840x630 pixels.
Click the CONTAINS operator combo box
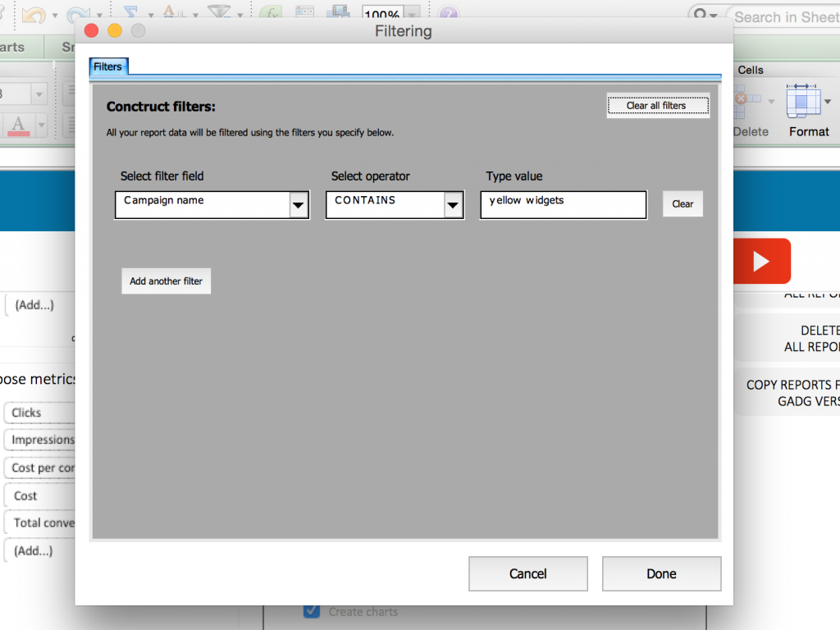[395, 204]
